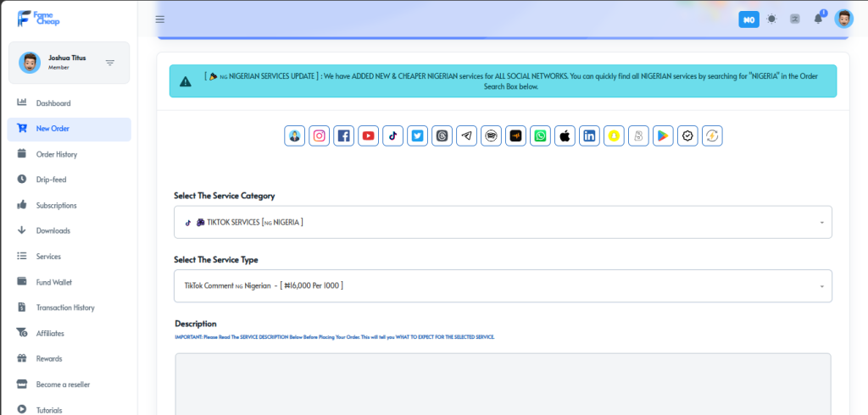Go to Dashboard in sidebar

[x=70, y=103]
